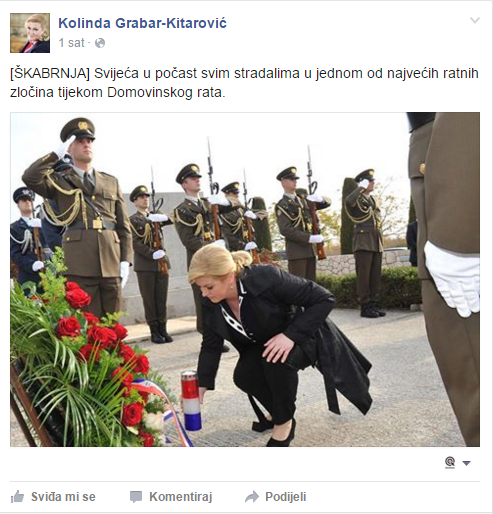
Task: Expand the identity selector arrow below the photo
Action: 466,463
